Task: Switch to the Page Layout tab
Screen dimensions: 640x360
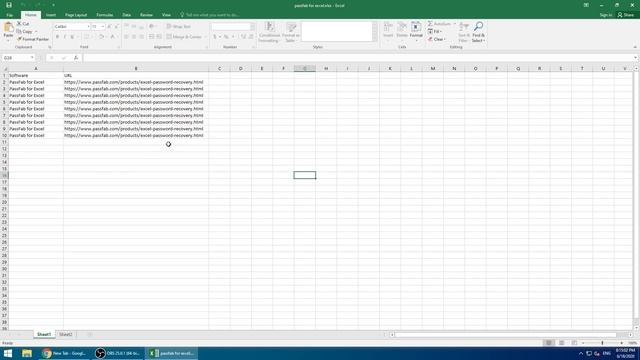Action: [76, 15]
